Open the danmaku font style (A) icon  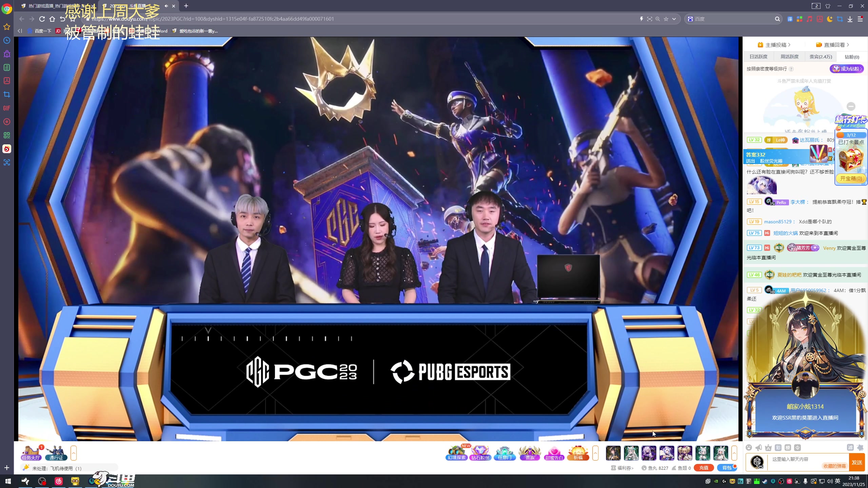(x=768, y=447)
